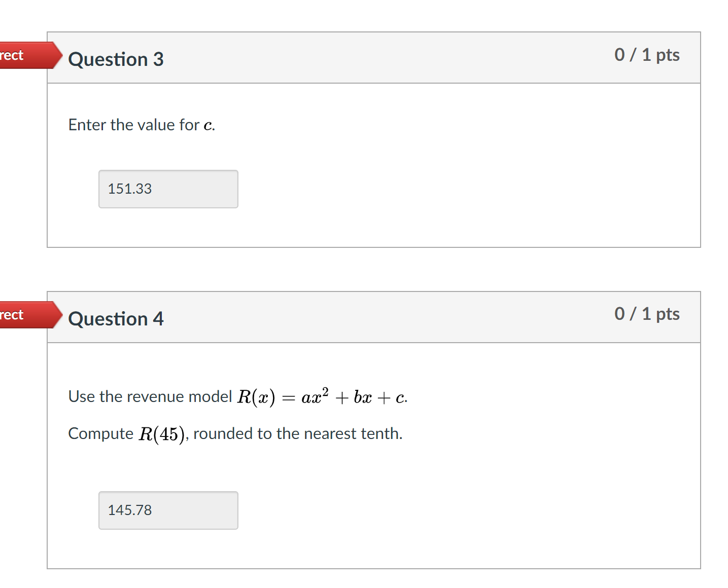Image resolution: width=728 pixels, height=588 pixels.
Task: Select the answer box showing 151.33
Action: pyautogui.click(x=168, y=189)
